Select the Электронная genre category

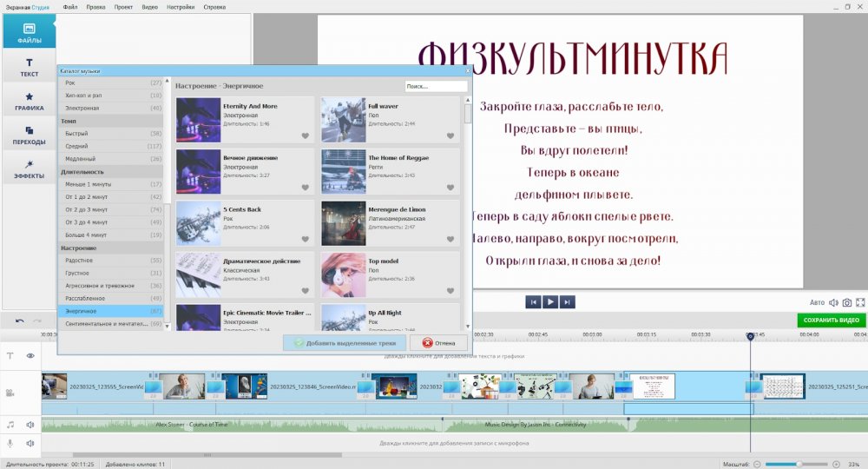(82, 108)
